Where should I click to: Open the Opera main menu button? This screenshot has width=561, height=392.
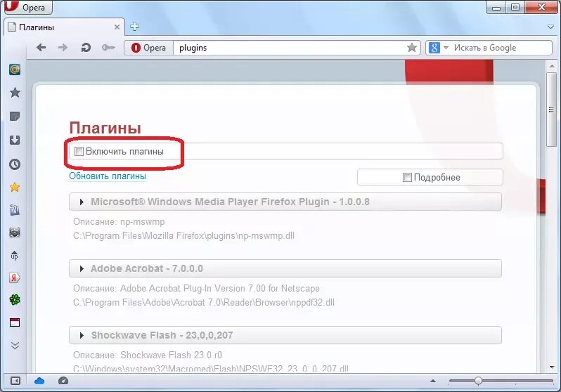click(x=28, y=7)
